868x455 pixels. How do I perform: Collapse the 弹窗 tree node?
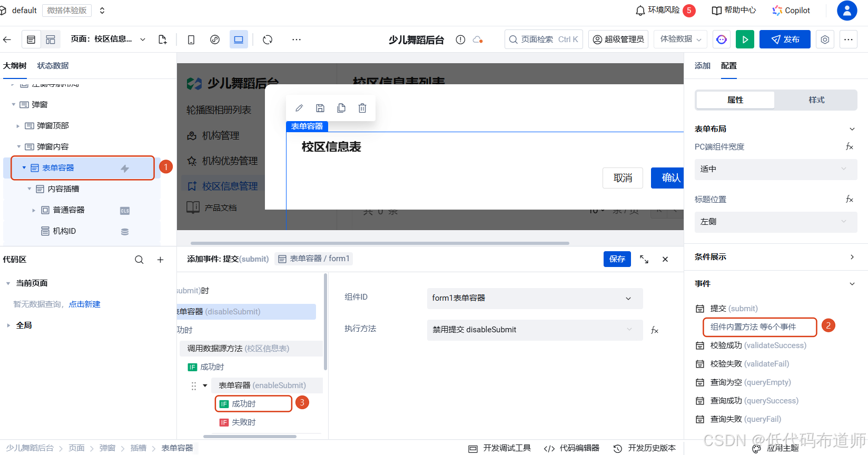[x=14, y=105]
